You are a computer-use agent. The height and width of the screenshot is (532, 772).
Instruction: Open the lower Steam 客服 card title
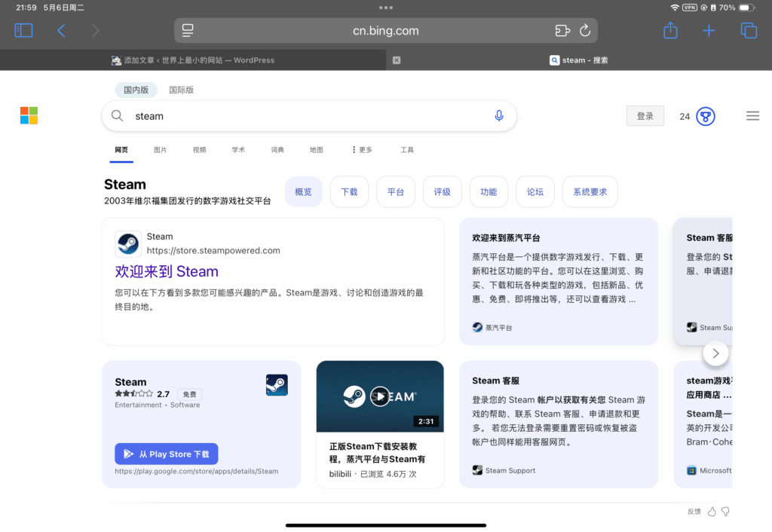tap(495, 381)
